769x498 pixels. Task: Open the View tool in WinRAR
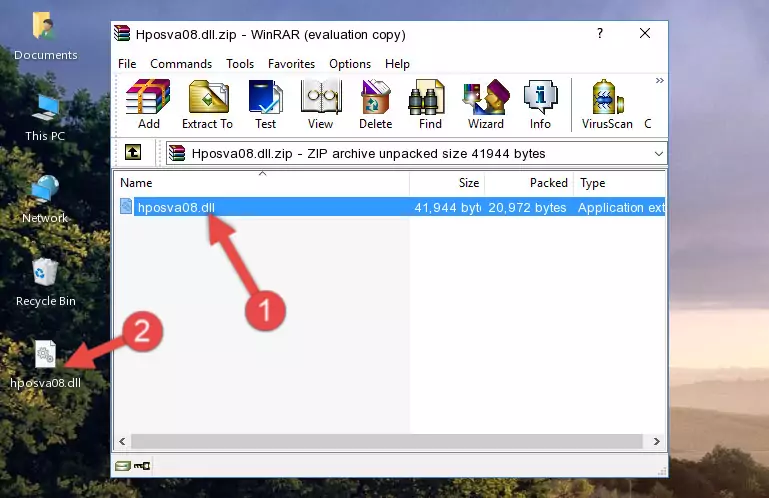coord(321,104)
